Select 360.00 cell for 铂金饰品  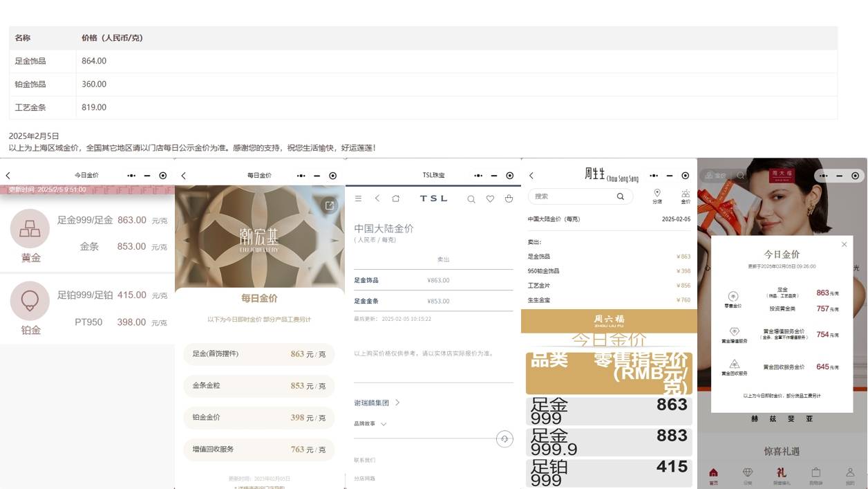(457, 84)
